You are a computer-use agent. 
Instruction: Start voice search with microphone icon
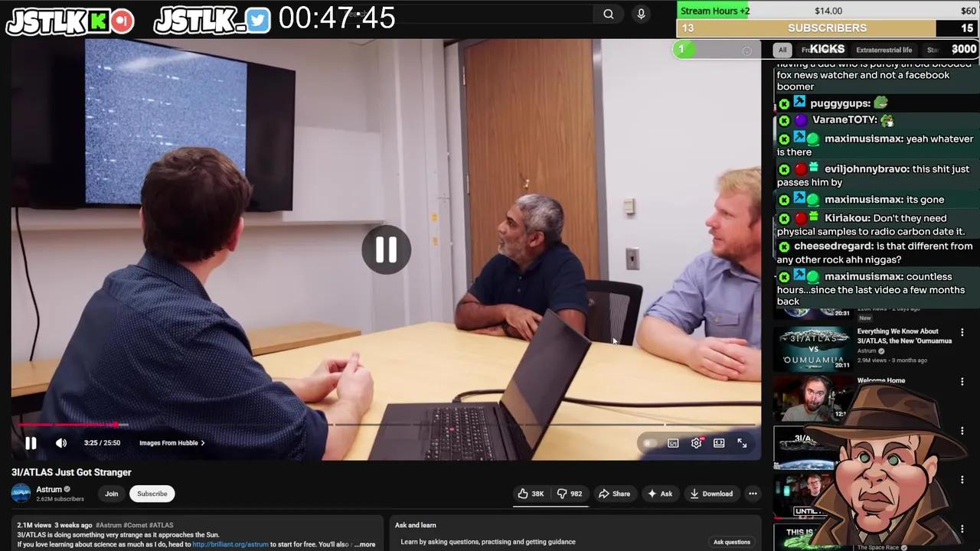click(x=641, y=14)
